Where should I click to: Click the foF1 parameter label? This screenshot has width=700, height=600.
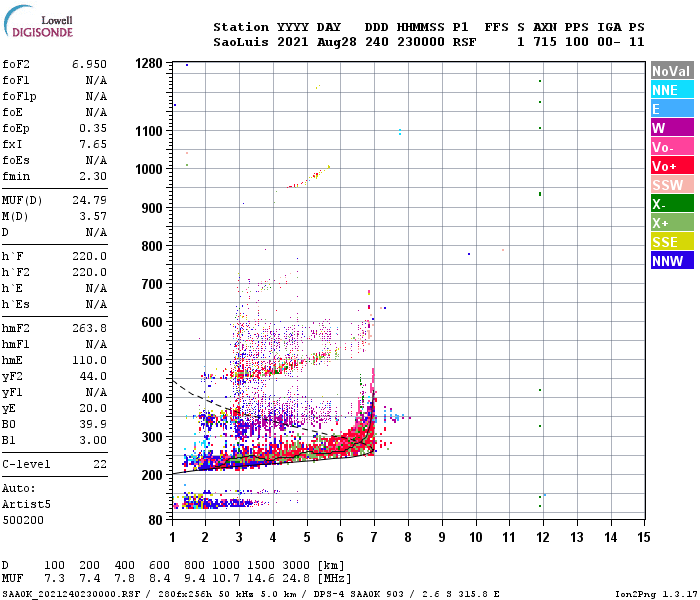point(16,80)
